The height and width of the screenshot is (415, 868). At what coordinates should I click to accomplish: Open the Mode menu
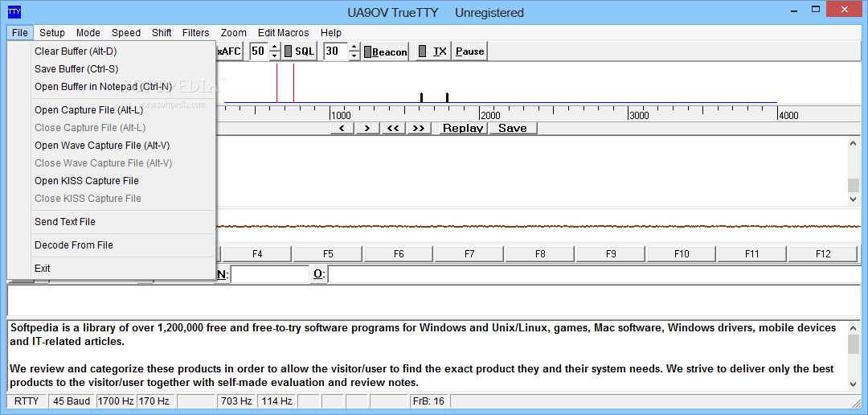tap(88, 33)
